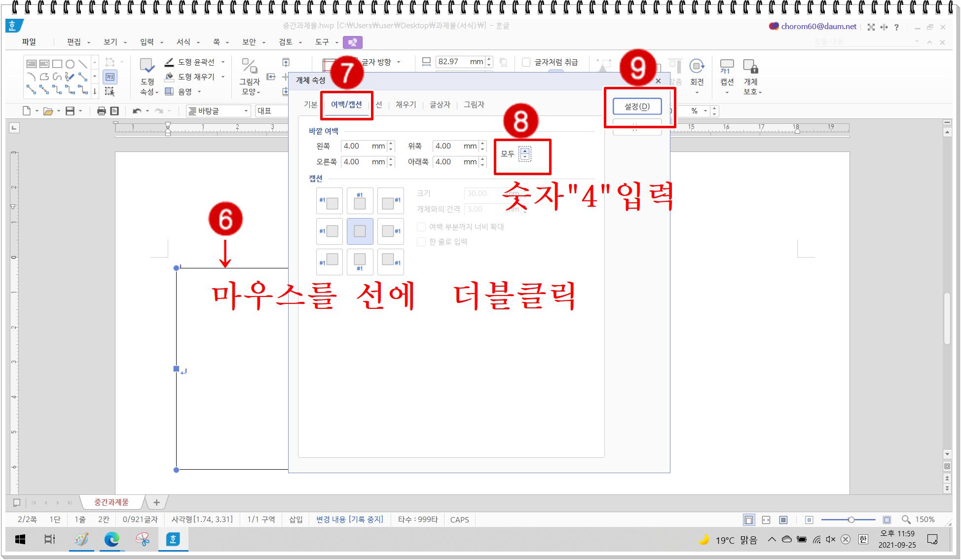Select the center no-caption position option

tap(360, 231)
